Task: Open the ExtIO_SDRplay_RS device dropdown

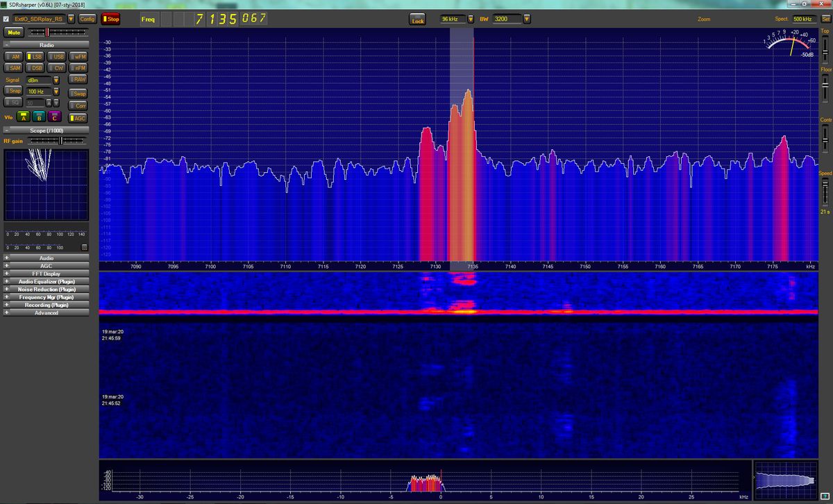Action: click(71, 19)
